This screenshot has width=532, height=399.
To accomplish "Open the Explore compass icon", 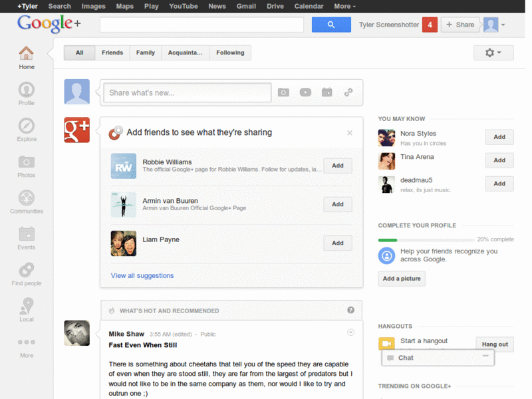I will pos(26,126).
